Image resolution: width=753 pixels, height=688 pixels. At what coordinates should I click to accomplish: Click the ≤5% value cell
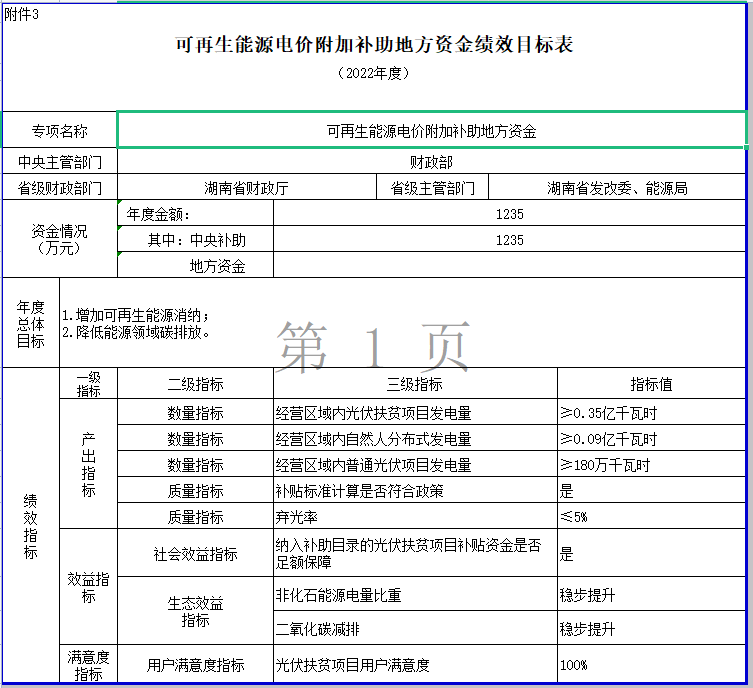[651, 517]
